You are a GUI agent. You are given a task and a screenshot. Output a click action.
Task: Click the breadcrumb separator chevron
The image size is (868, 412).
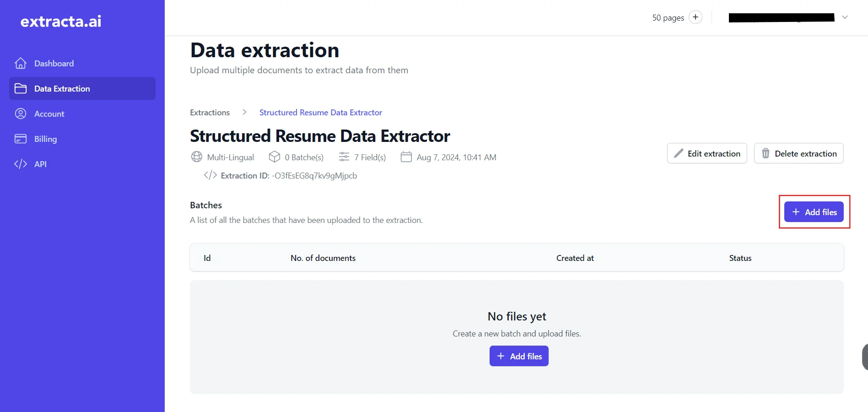(x=245, y=112)
